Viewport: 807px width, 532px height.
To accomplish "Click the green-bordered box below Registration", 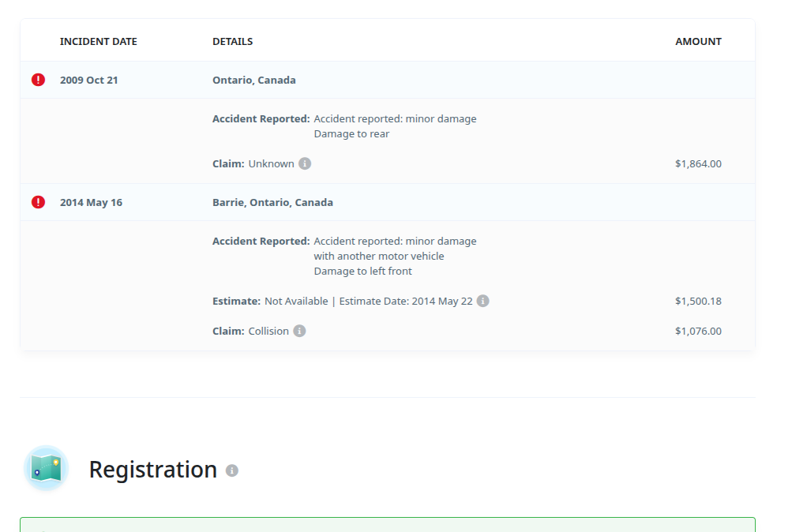I will tap(388, 525).
